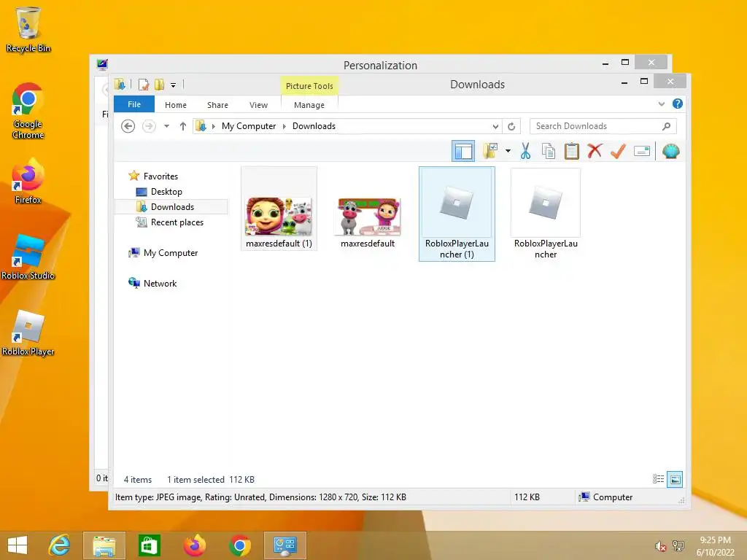Open the Windows Start button

(x=18, y=545)
